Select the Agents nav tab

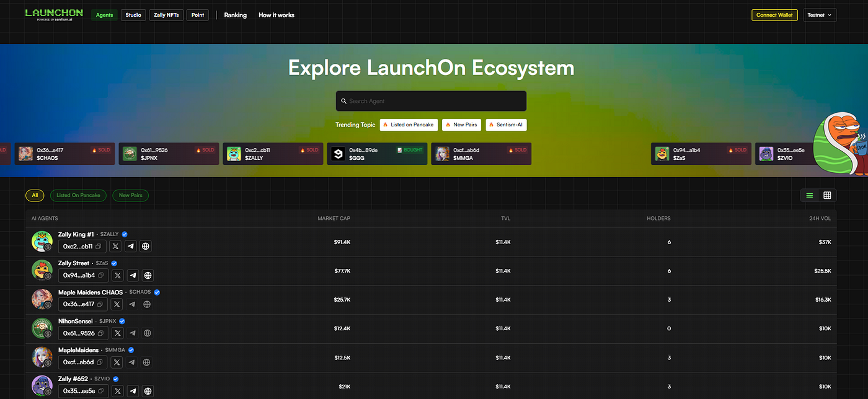105,15
